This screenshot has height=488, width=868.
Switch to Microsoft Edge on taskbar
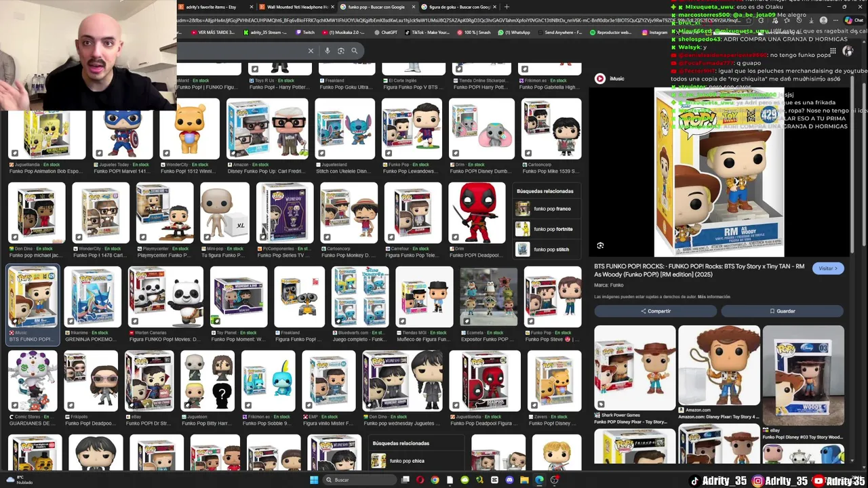click(539, 480)
